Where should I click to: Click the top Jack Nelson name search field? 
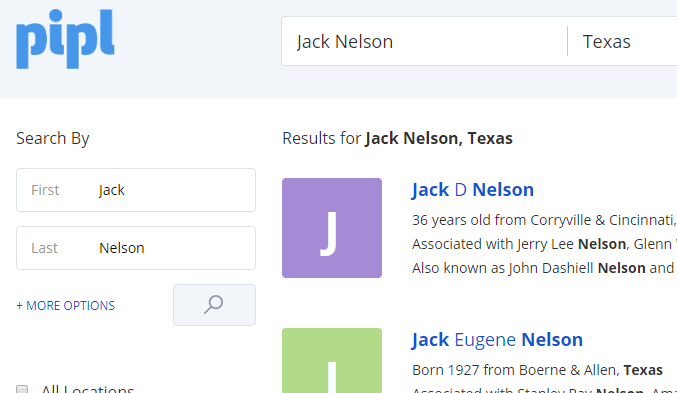[424, 41]
